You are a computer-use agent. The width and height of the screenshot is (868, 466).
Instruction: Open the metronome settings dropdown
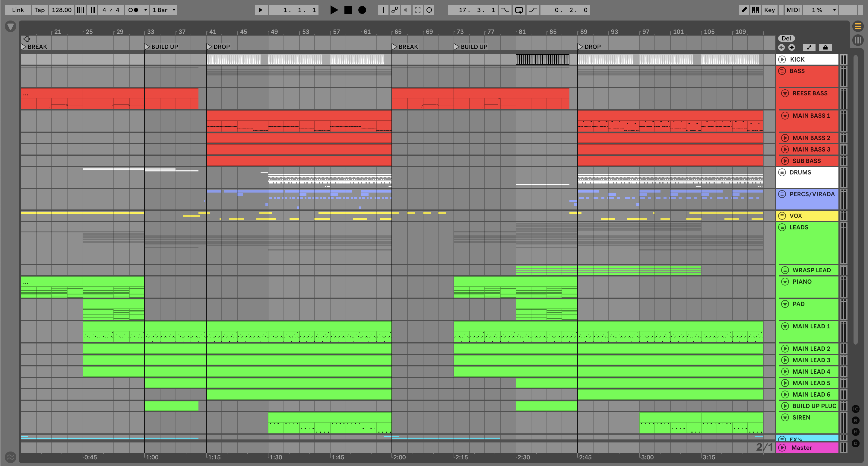tap(146, 10)
